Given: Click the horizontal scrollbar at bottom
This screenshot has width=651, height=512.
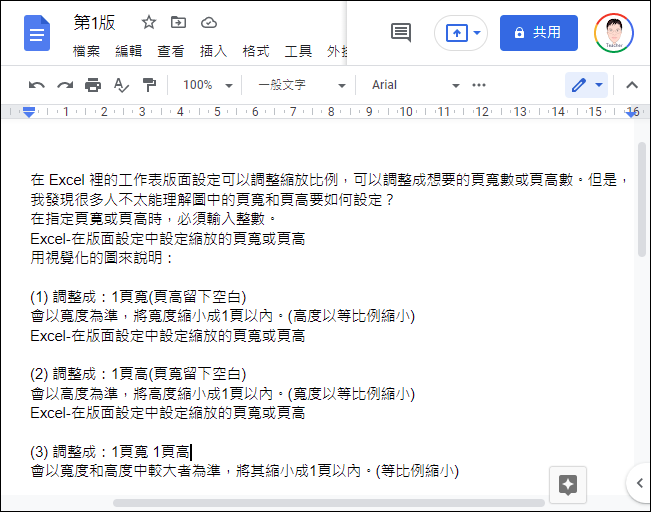Looking at the screenshot, I should click(329, 503).
